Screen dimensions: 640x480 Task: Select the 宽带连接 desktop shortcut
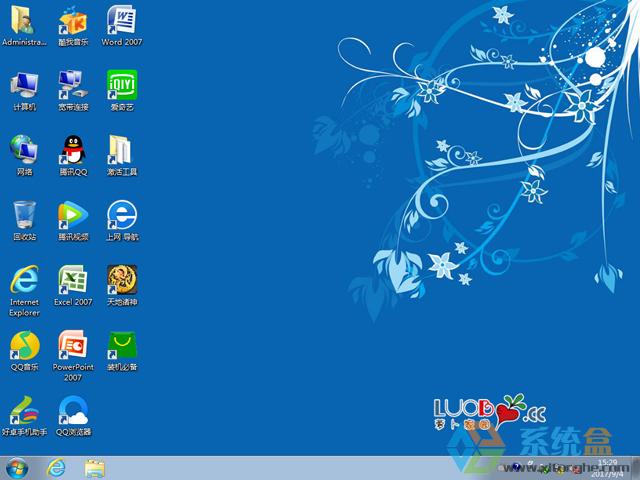(x=73, y=85)
